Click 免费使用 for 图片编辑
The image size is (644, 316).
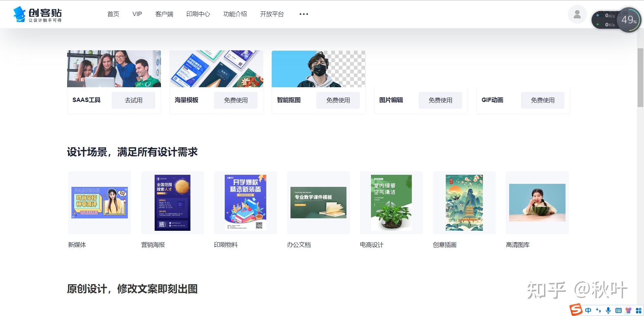tap(440, 100)
